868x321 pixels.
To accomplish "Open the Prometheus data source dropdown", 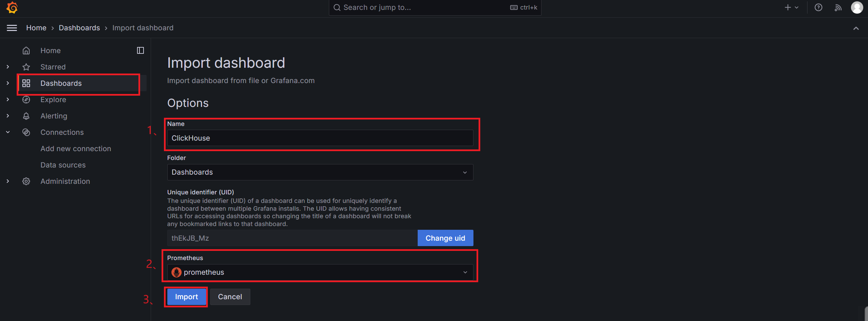I will tap(320, 272).
